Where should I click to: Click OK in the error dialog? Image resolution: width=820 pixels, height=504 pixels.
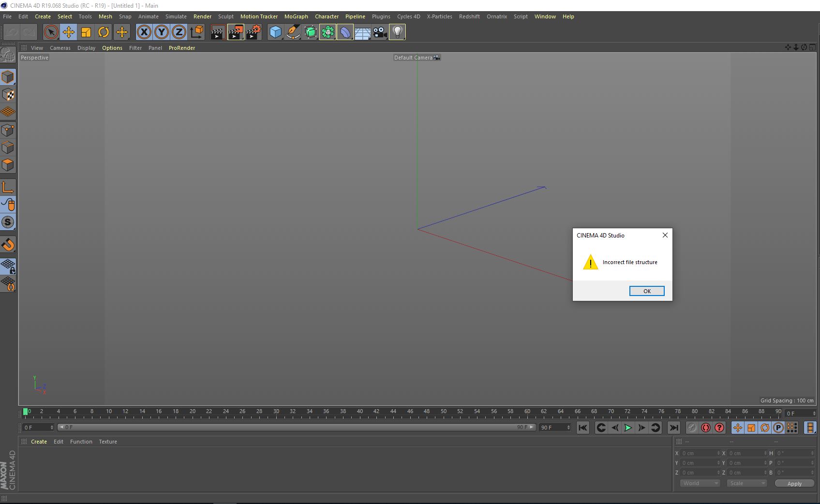pyautogui.click(x=647, y=291)
